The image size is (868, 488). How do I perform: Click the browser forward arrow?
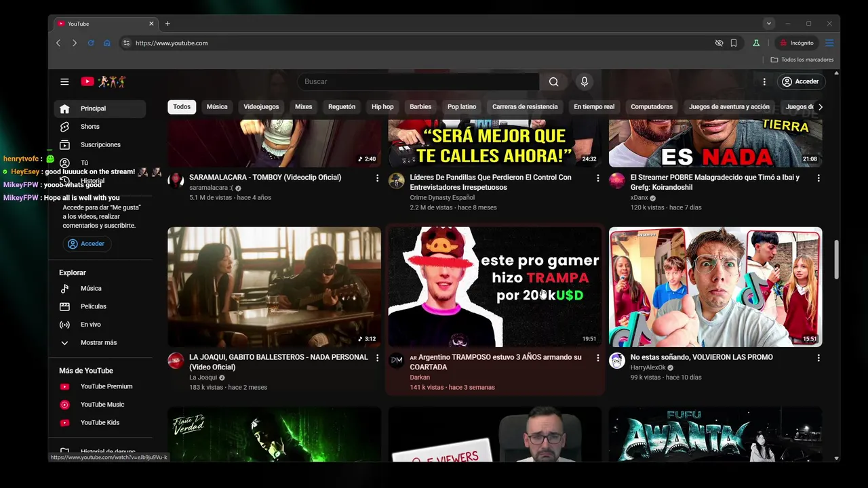(x=75, y=43)
